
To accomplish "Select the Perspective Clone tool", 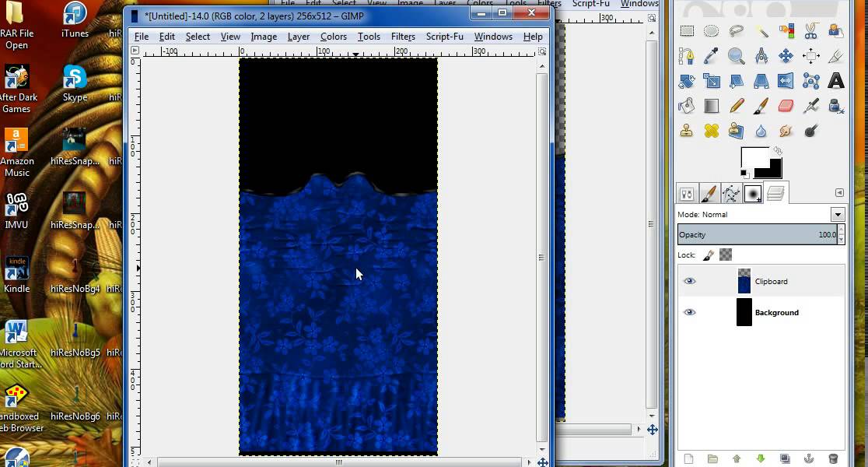I will [x=737, y=131].
